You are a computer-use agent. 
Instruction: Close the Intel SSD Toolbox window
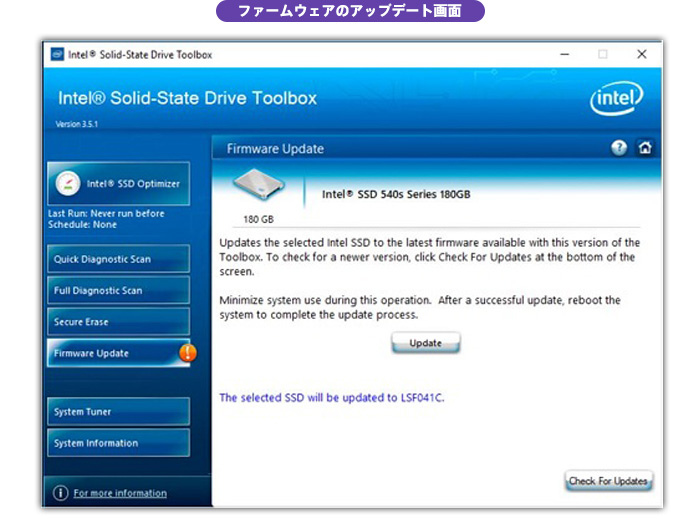pyautogui.click(x=641, y=54)
